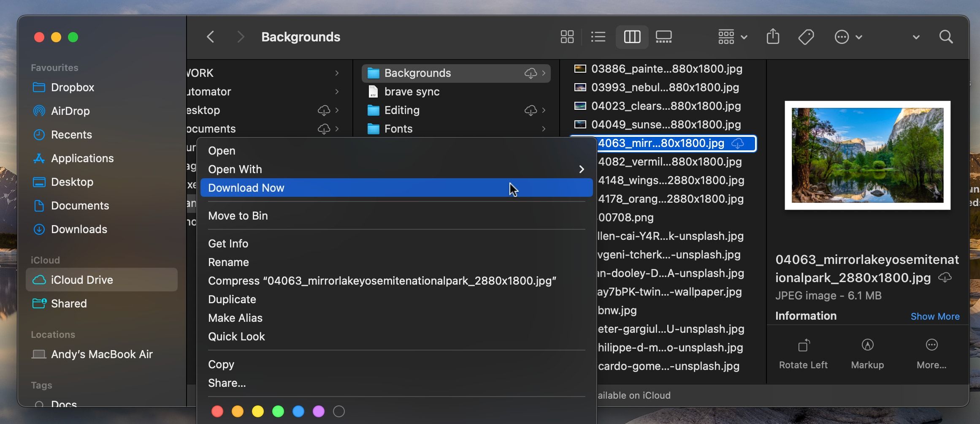
Task: Choose Download Now from context menu
Action: pyautogui.click(x=396, y=188)
